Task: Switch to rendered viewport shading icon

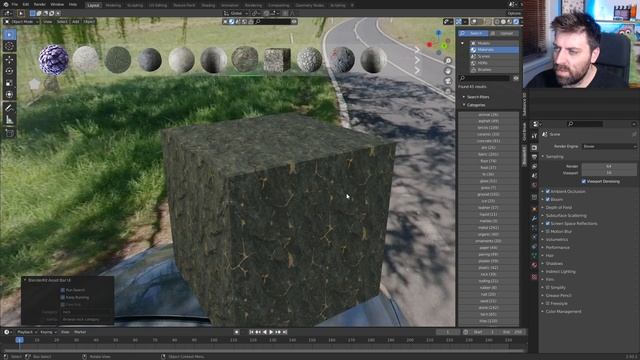Action: 516,21
